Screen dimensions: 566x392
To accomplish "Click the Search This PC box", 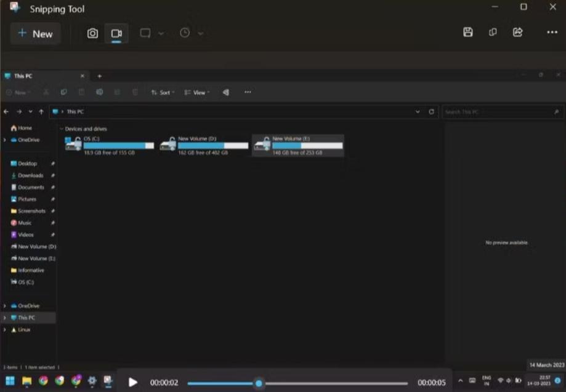I will [503, 112].
